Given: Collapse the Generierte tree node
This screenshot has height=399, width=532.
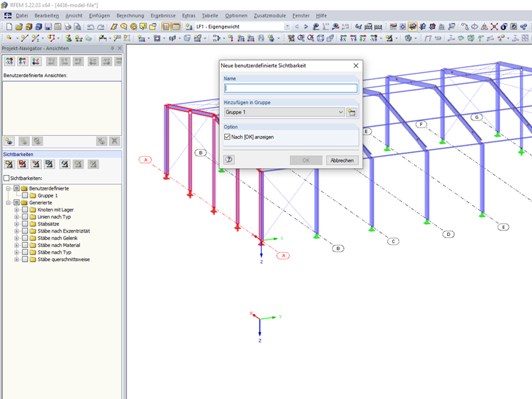Looking at the screenshot, I should [8, 202].
